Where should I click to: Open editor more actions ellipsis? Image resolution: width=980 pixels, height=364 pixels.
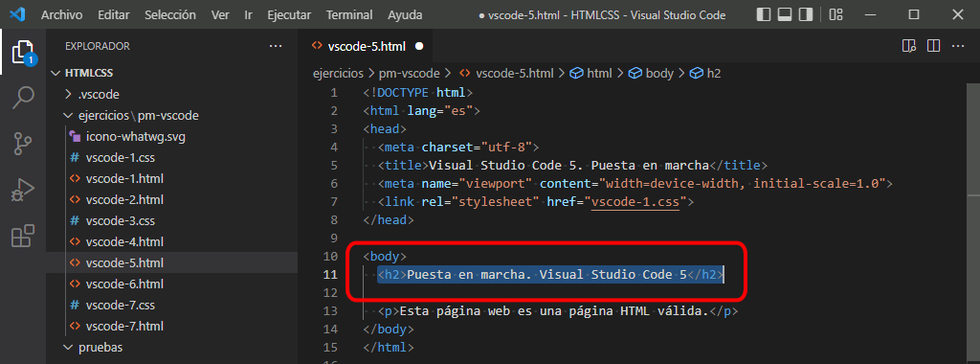(958, 46)
